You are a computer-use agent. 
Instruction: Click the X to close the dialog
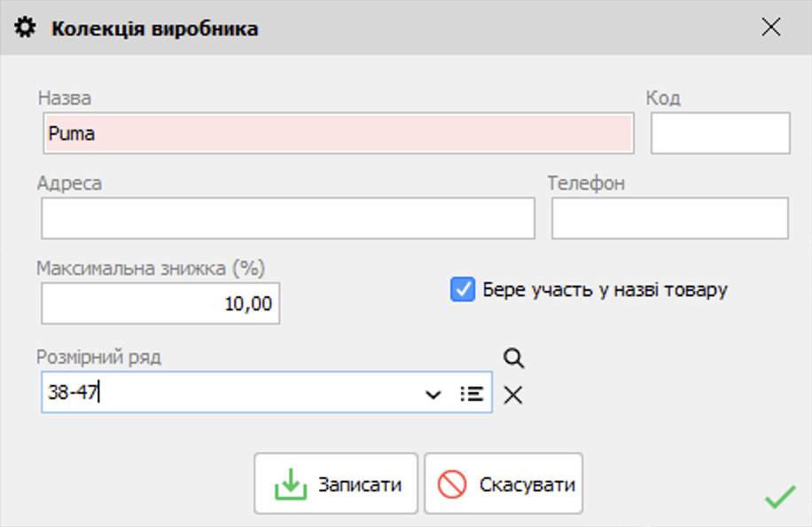(x=770, y=27)
